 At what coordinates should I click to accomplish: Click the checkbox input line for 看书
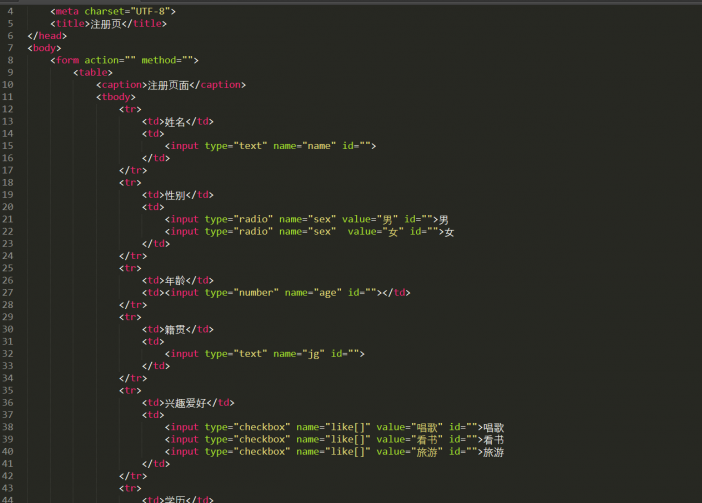(334, 439)
